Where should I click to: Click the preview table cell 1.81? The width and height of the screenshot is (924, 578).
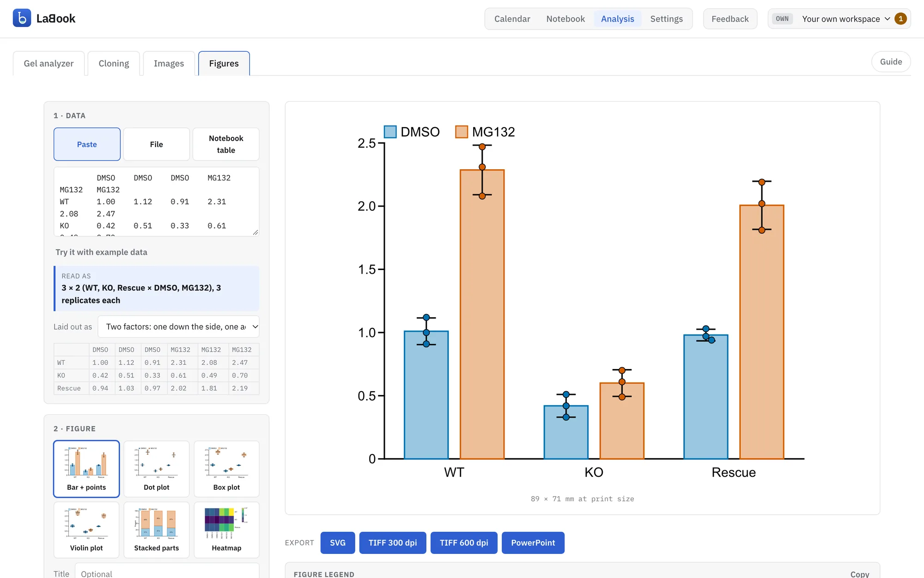coord(213,388)
